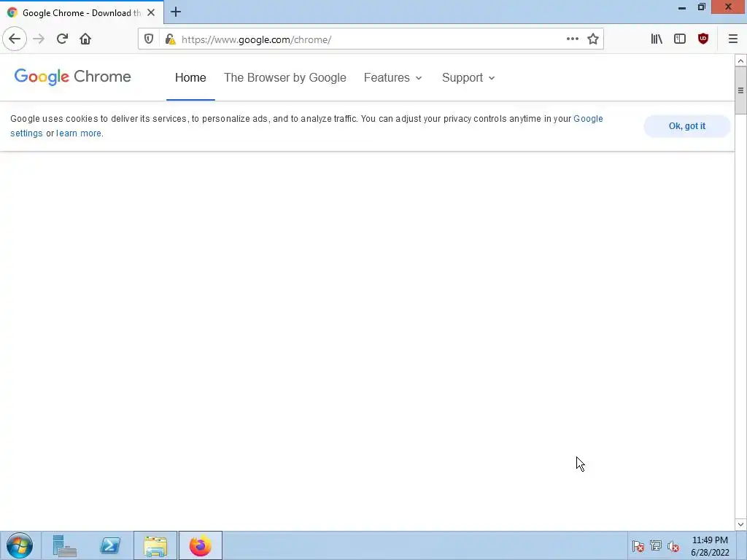Image resolution: width=747 pixels, height=560 pixels.
Task: Toggle the sidebar view icon
Action: pyautogui.click(x=680, y=39)
